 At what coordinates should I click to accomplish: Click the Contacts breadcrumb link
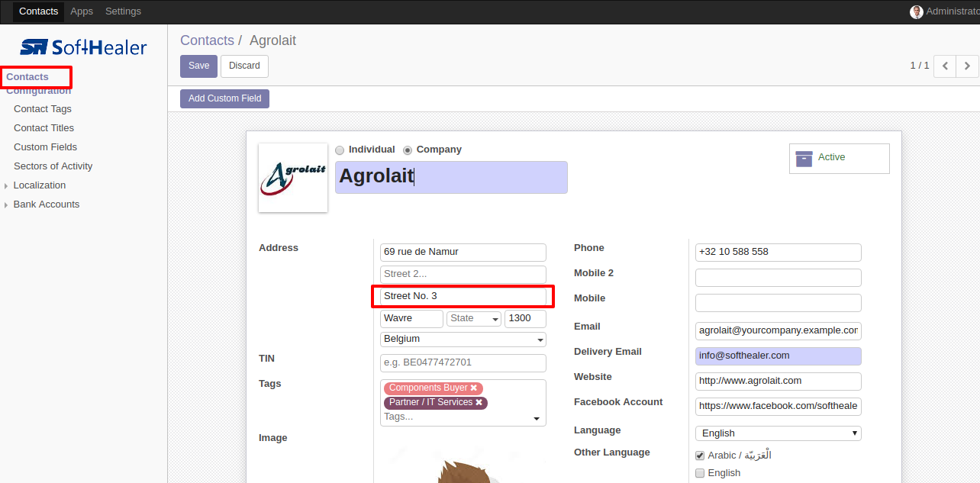tap(207, 40)
